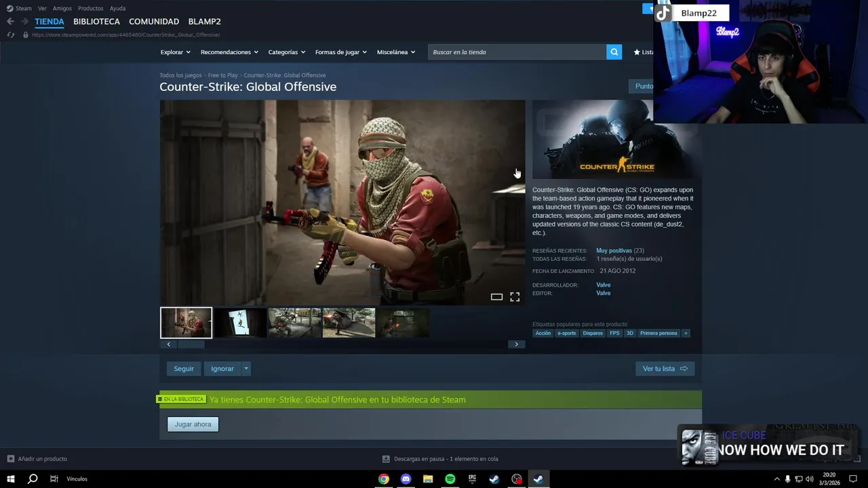Go back with the Steam back arrow

pyautogui.click(x=10, y=22)
